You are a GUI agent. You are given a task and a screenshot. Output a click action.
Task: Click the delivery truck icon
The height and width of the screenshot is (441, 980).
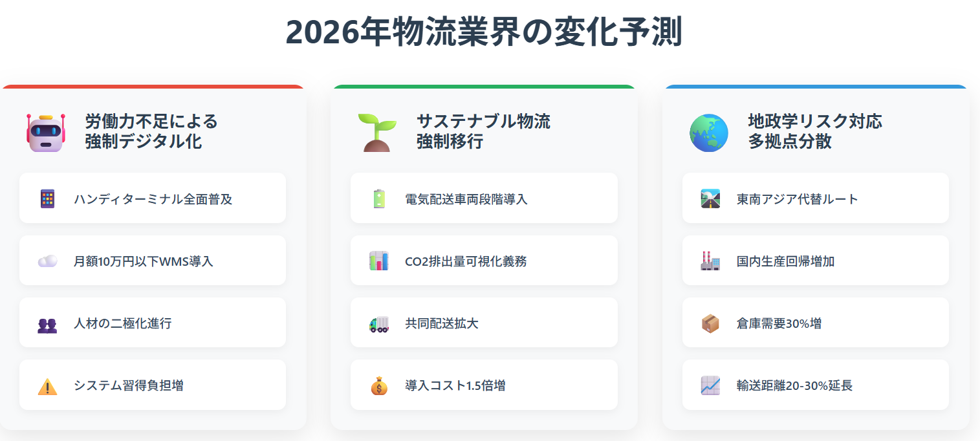[x=379, y=324]
